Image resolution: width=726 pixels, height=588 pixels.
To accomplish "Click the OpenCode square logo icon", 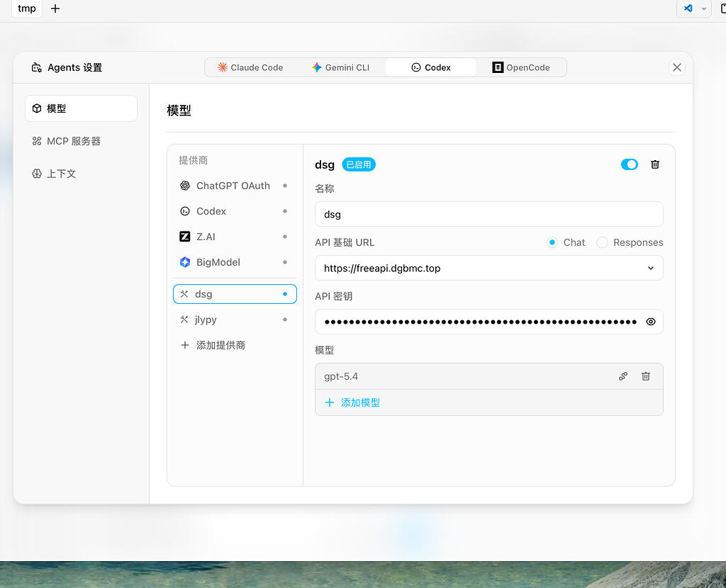I will [498, 67].
